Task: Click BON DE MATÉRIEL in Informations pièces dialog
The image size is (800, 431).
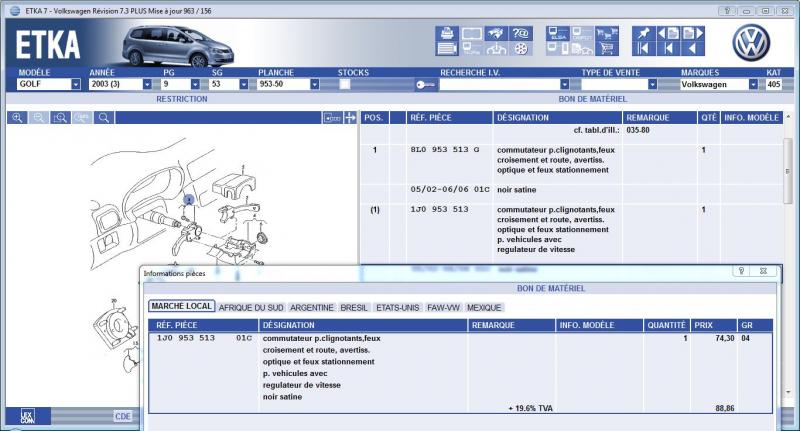Action: (551, 289)
